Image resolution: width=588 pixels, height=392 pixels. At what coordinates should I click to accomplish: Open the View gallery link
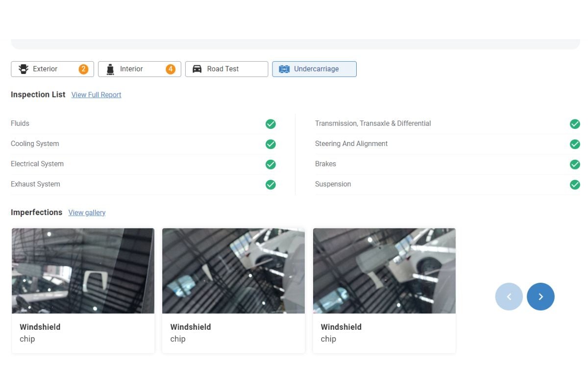87,213
